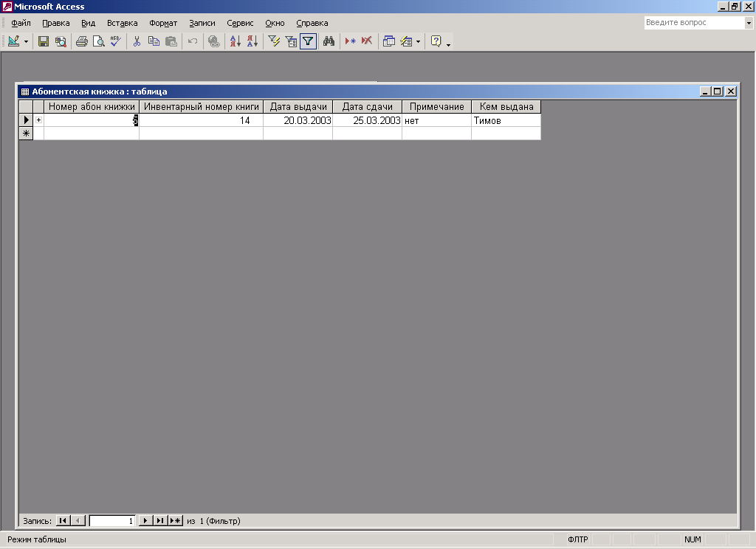The width and height of the screenshot is (756, 549).
Task: Show the Database window icon
Action: coord(388,41)
